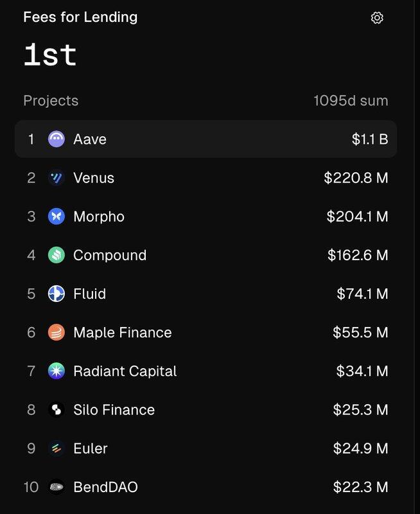Select the Radiant Capital project name
This screenshot has height=514, width=420.
125,371
